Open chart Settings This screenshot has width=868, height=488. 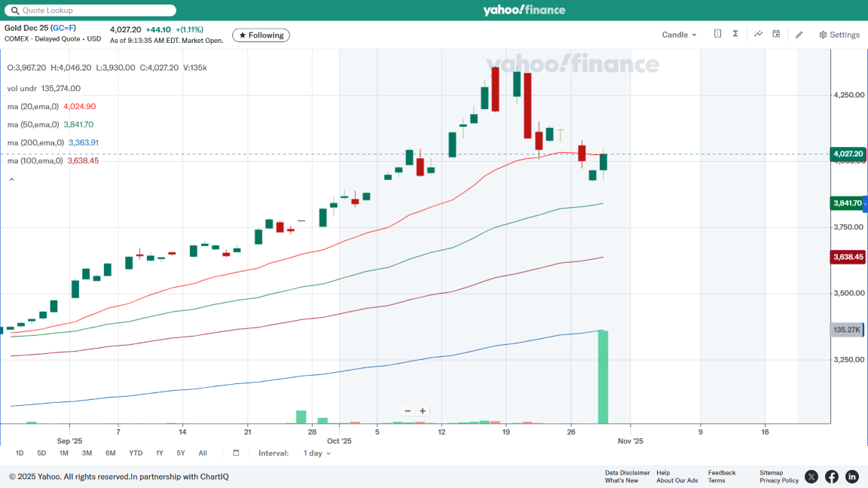[x=839, y=35]
